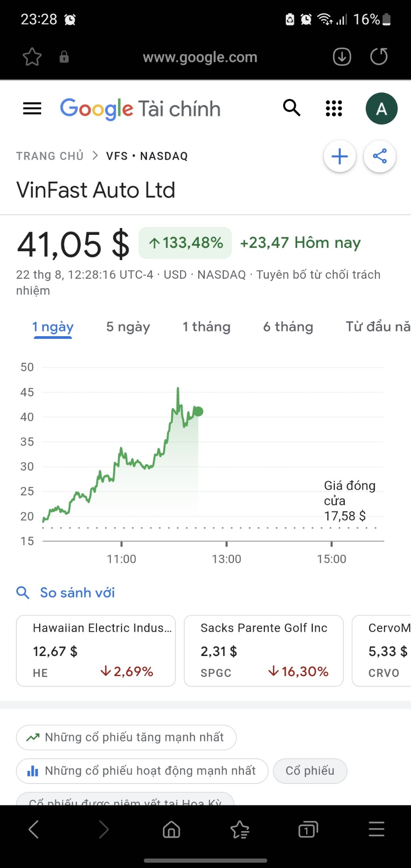Show the 6 tháng chart range

(x=288, y=327)
